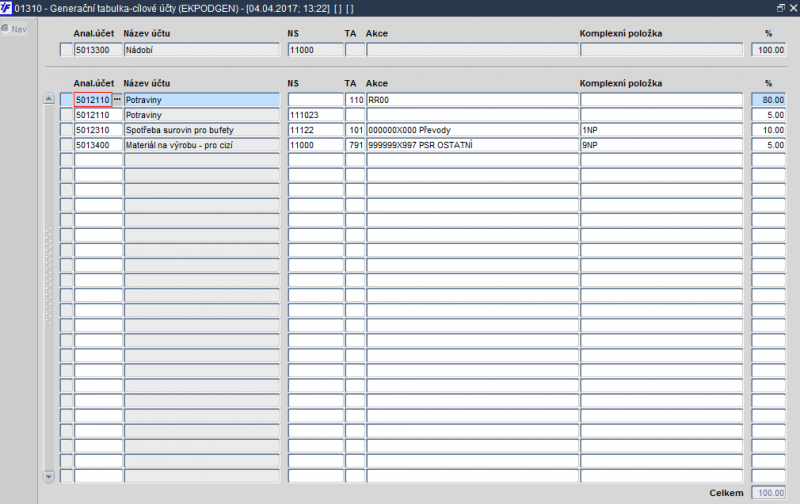Click the lower Akce column header
This screenshot has width=800, height=504.
pos(377,83)
